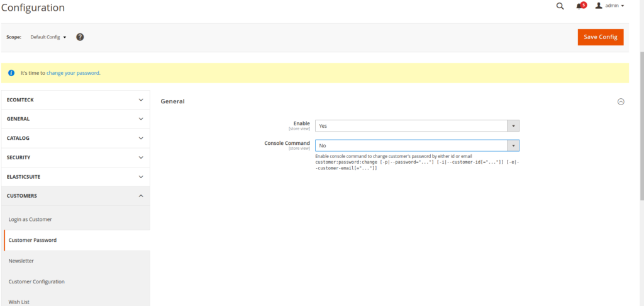The height and width of the screenshot is (306, 644).
Task: Click the scope help question mark icon
Action: point(80,37)
